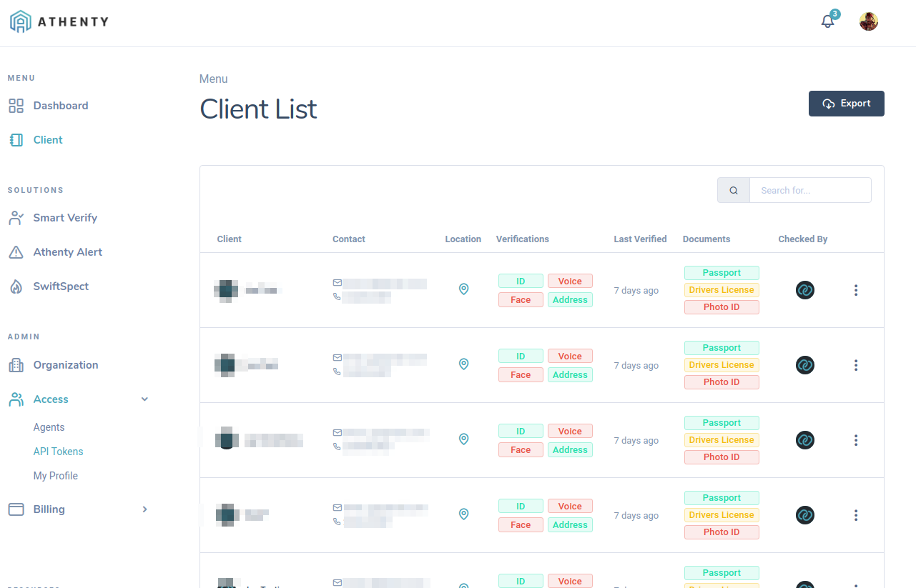Image resolution: width=916 pixels, height=588 pixels.
Task: Select the SwiftSpect flame icon
Action: 16,286
